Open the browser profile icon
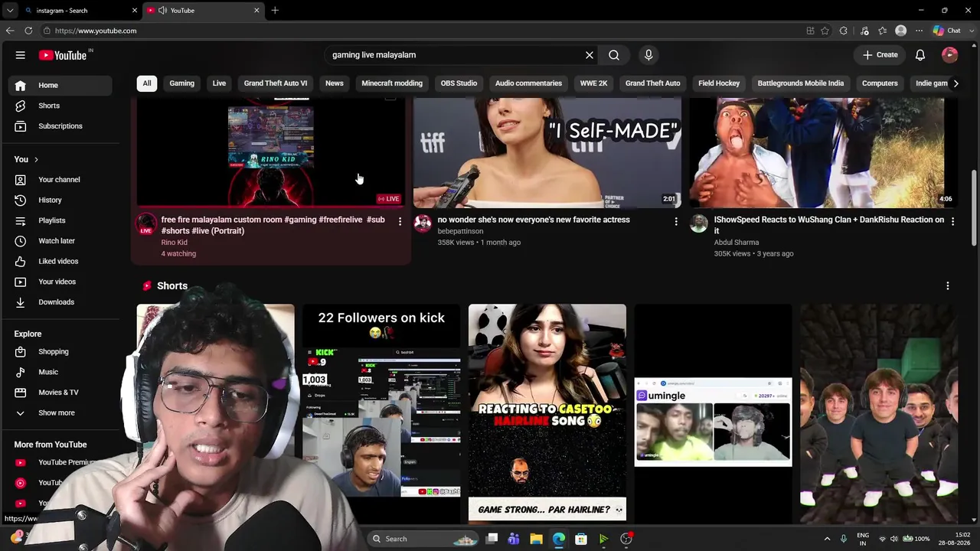Screen dimensions: 980x551 (x=901, y=31)
